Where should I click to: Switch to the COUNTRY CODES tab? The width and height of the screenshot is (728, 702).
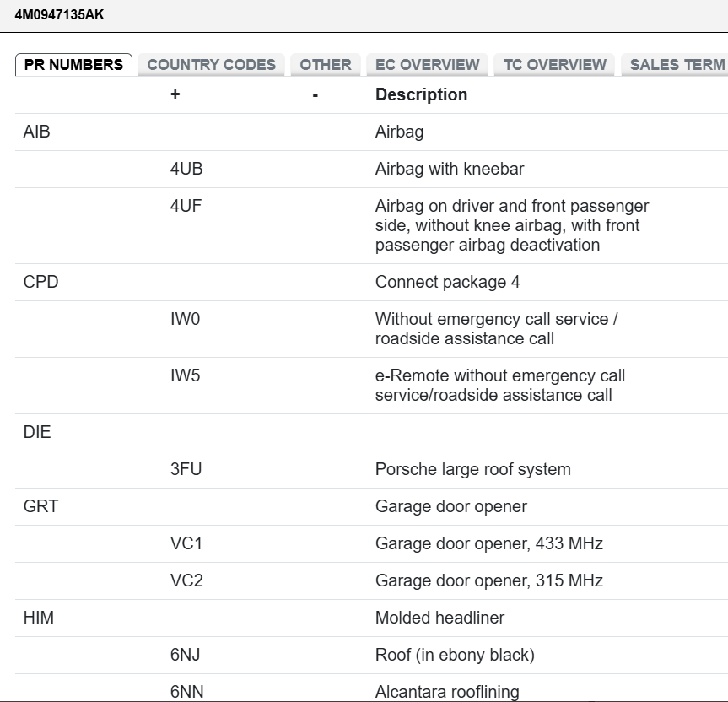point(211,65)
